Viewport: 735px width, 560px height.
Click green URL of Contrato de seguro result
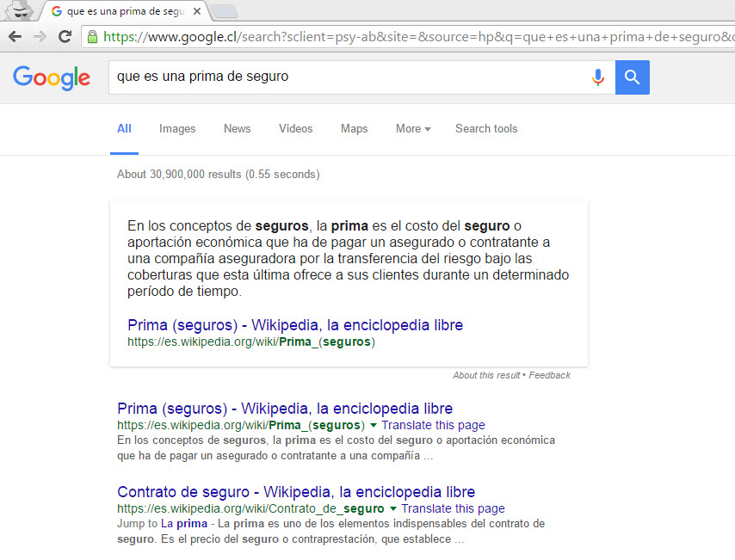[x=250, y=509]
